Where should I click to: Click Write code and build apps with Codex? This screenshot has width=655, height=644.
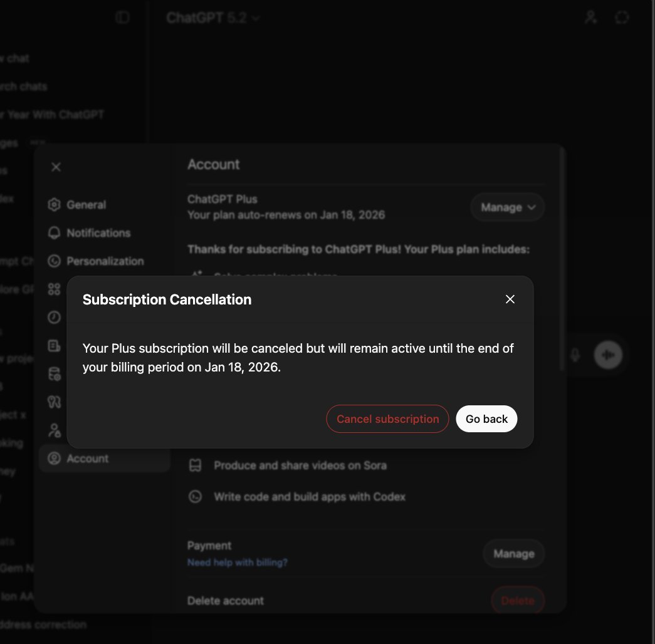[x=310, y=497]
